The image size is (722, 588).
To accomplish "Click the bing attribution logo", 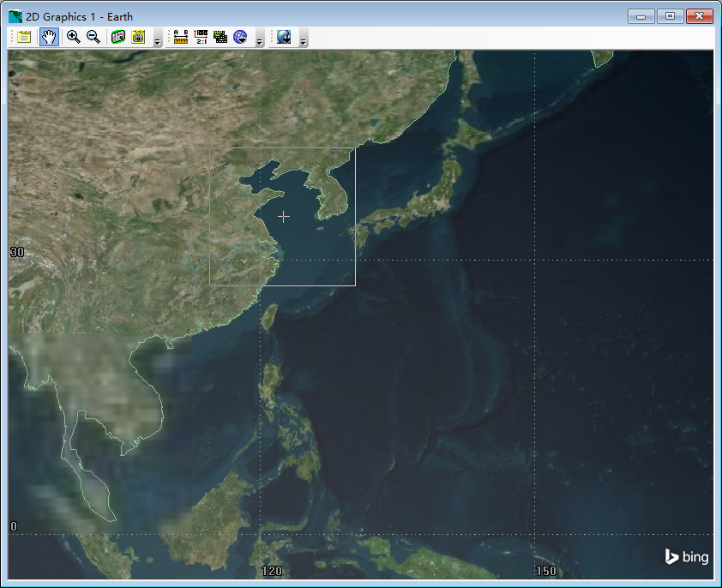I will pos(685,556).
